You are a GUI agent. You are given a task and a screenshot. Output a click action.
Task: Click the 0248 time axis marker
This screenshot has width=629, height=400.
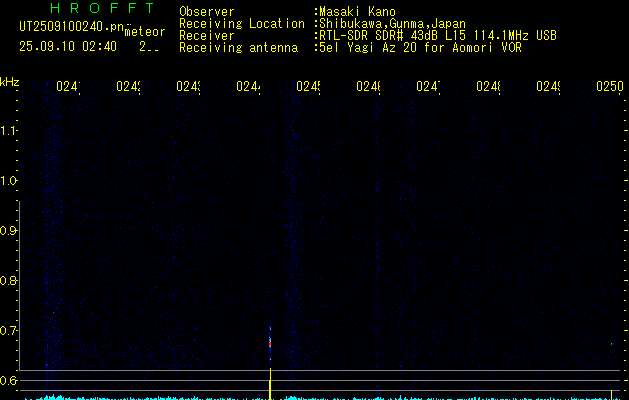[488, 86]
